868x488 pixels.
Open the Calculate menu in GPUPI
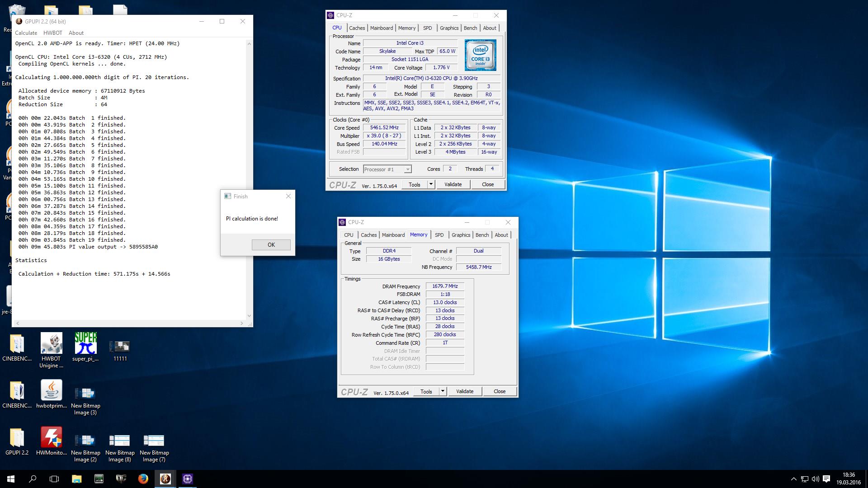[x=26, y=33]
